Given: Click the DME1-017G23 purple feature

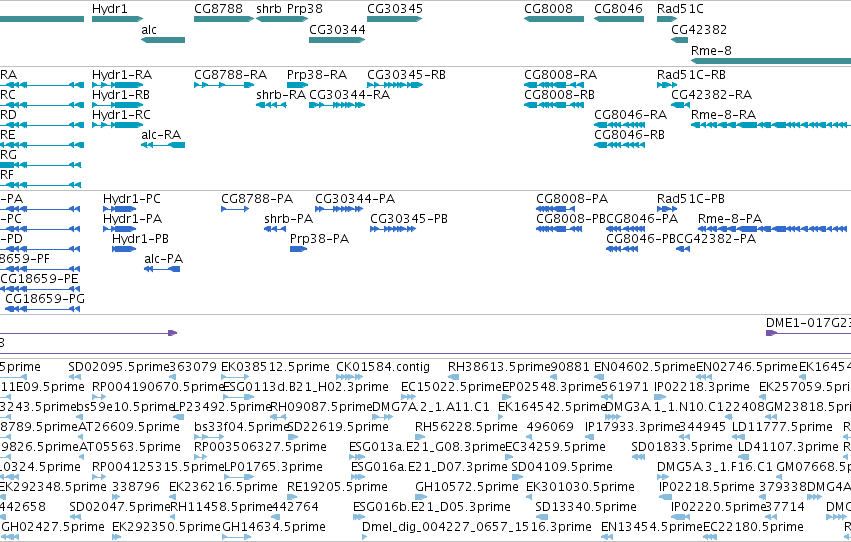Looking at the screenshot, I should [808, 333].
